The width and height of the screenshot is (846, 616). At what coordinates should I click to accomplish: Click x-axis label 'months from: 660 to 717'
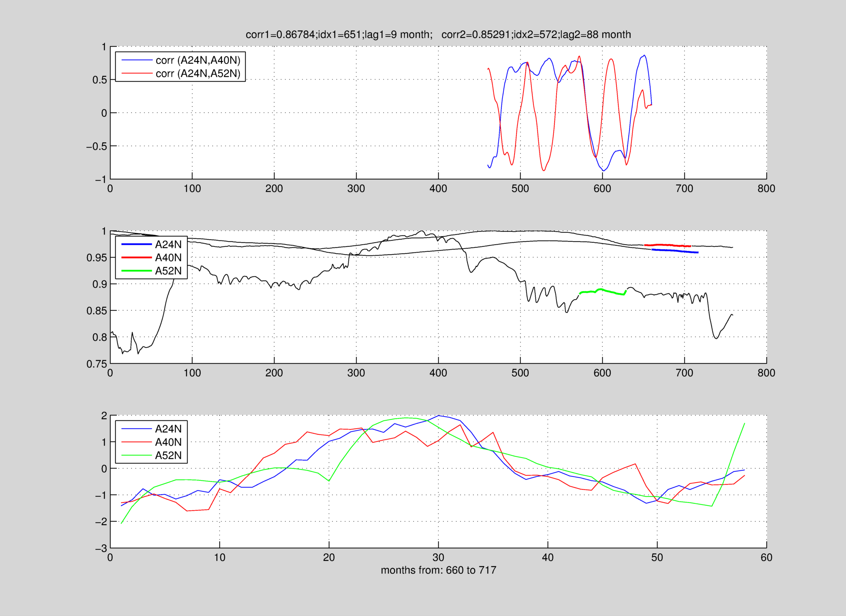(438, 570)
